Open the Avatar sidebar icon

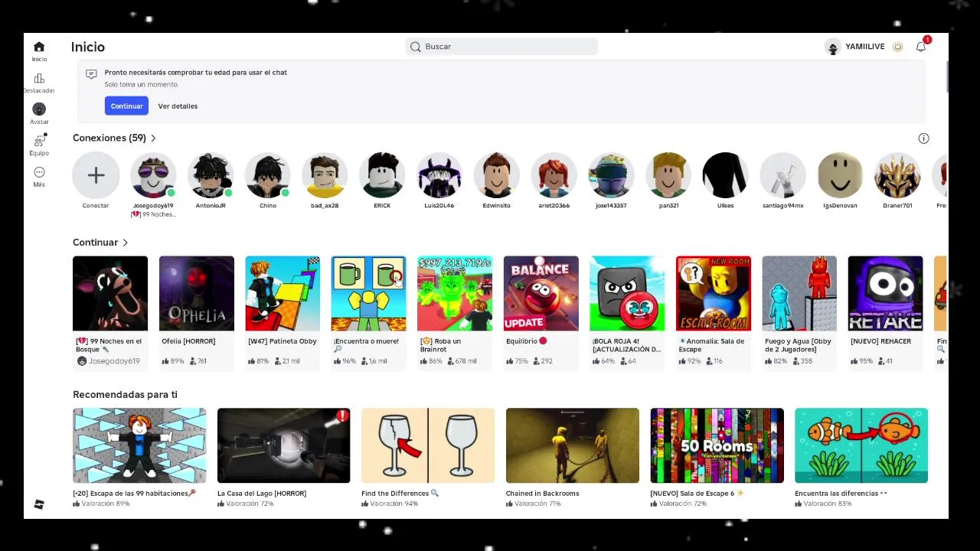point(39,109)
